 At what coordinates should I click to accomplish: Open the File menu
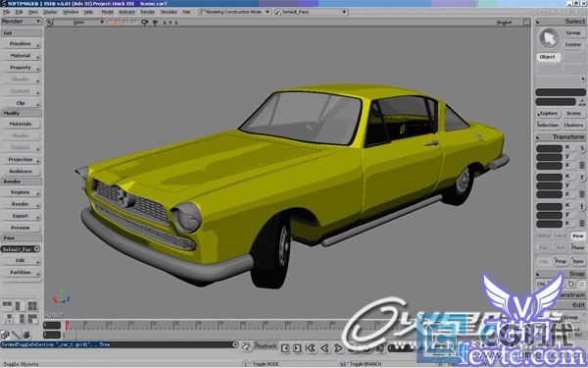pos(7,12)
